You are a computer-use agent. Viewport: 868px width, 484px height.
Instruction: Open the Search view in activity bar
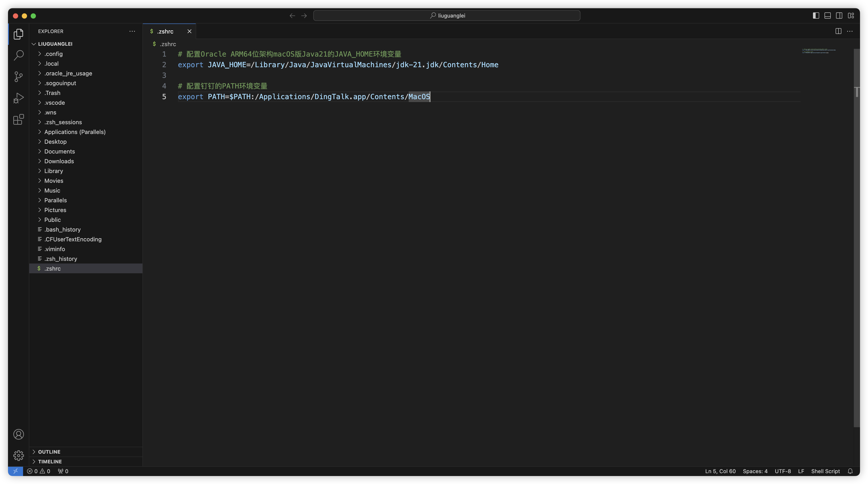click(x=19, y=55)
